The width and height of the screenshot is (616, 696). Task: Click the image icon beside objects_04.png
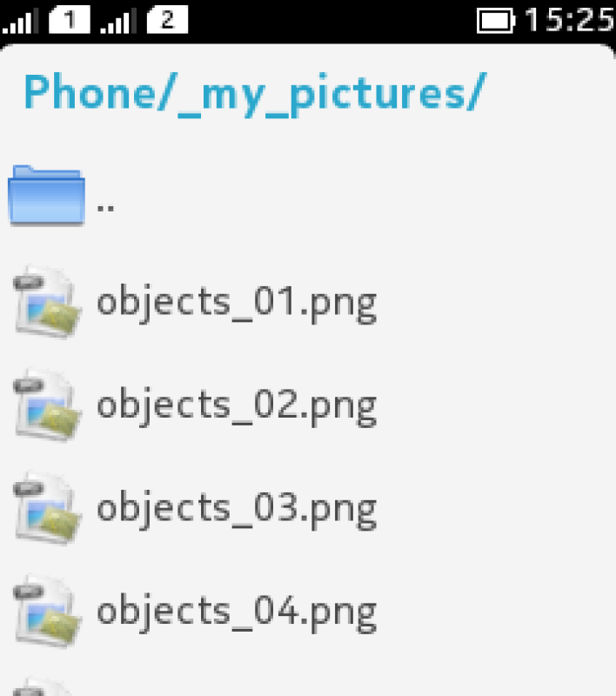click(x=47, y=610)
